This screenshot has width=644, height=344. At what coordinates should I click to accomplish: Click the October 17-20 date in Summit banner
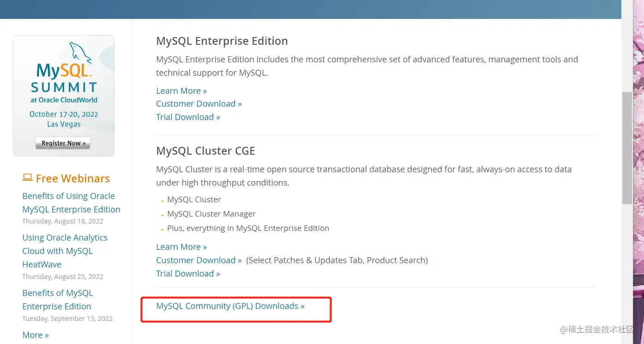coord(64,114)
